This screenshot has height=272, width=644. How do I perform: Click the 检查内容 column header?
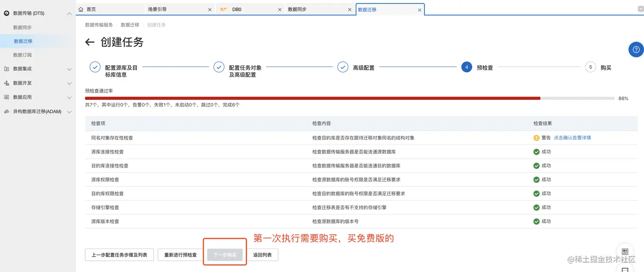322,123
